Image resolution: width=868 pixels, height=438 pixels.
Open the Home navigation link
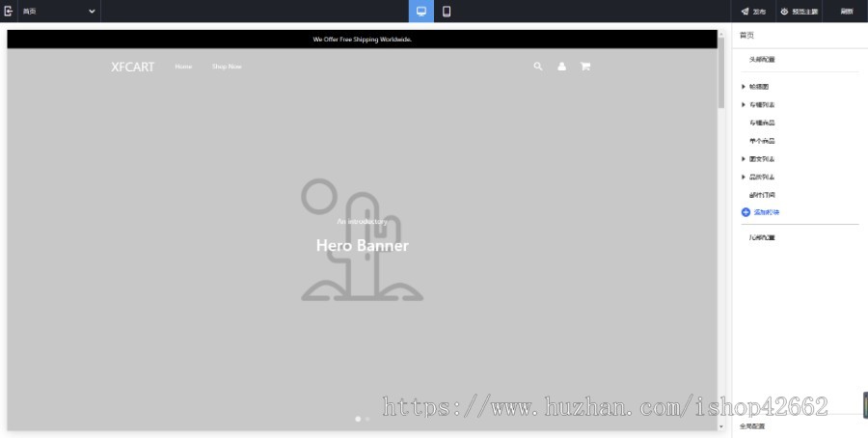click(184, 67)
